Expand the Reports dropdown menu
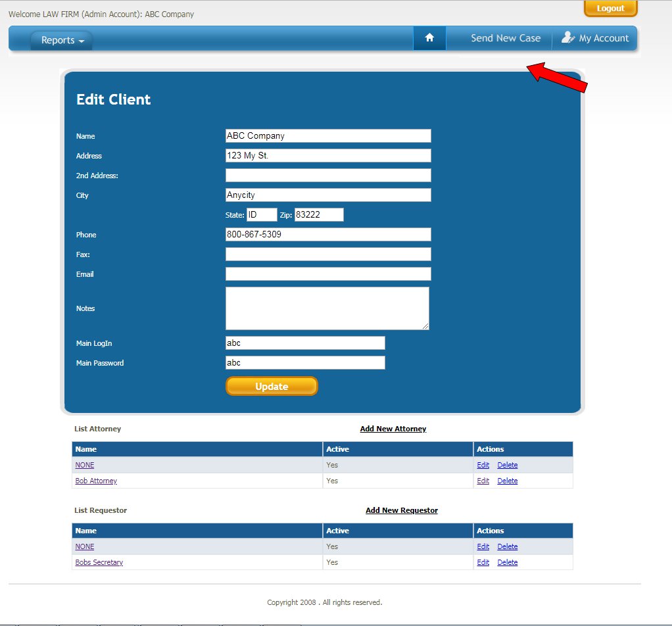The width and height of the screenshot is (672, 626). (x=62, y=40)
